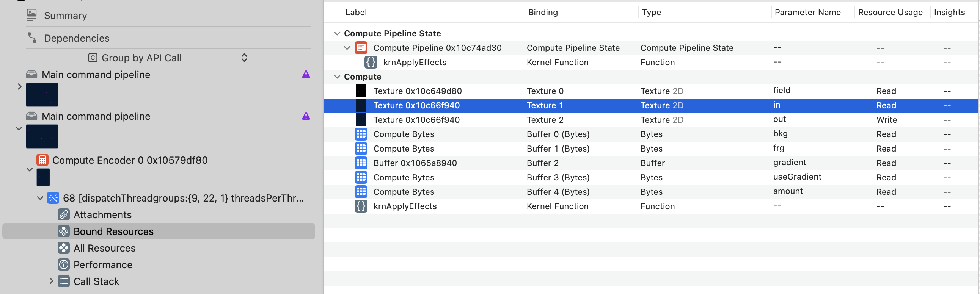The image size is (980, 294).
Task: Open the Group by API Call dropdown
Action: pyautogui.click(x=167, y=58)
